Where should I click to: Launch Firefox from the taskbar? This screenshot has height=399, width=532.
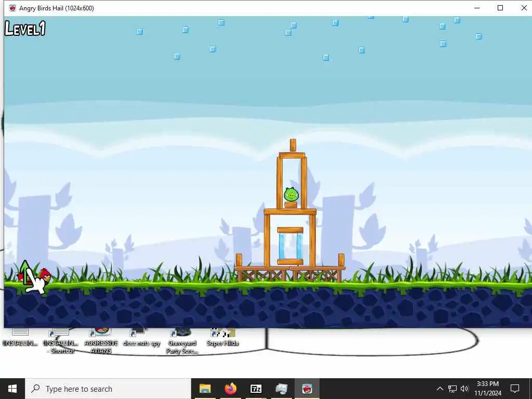[x=230, y=389]
